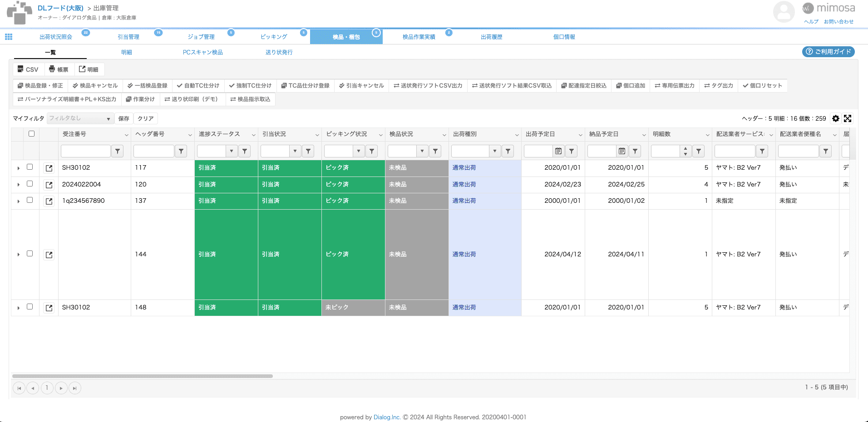Check the row for header 144
Image resolution: width=868 pixels, height=422 pixels.
(30, 254)
